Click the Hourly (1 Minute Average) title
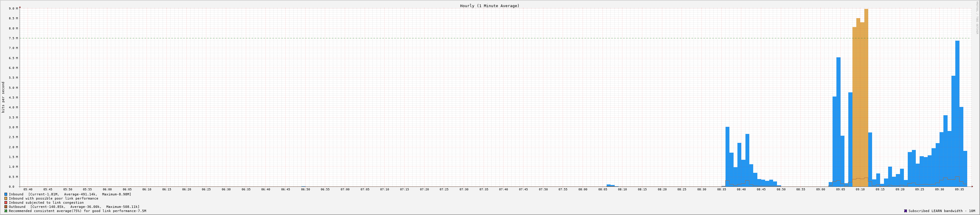 coord(489,6)
